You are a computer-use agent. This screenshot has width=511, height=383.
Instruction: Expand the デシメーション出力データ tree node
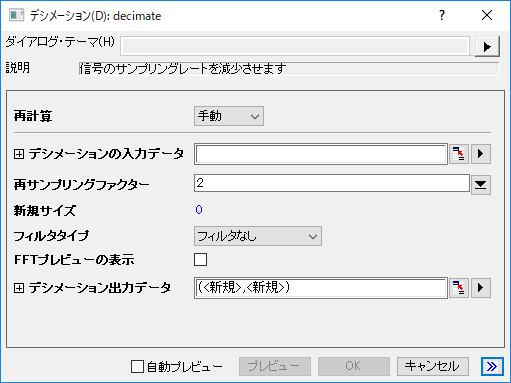pos(19,288)
